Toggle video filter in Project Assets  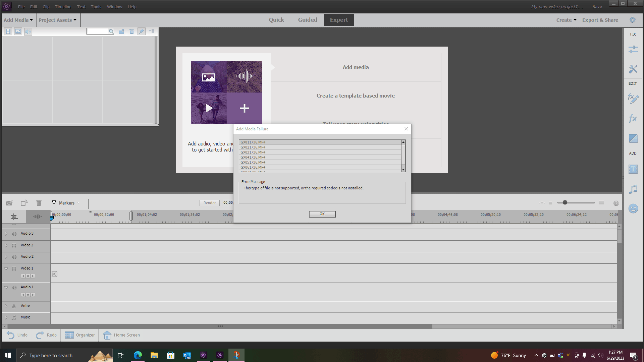pyautogui.click(x=8, y=32)
